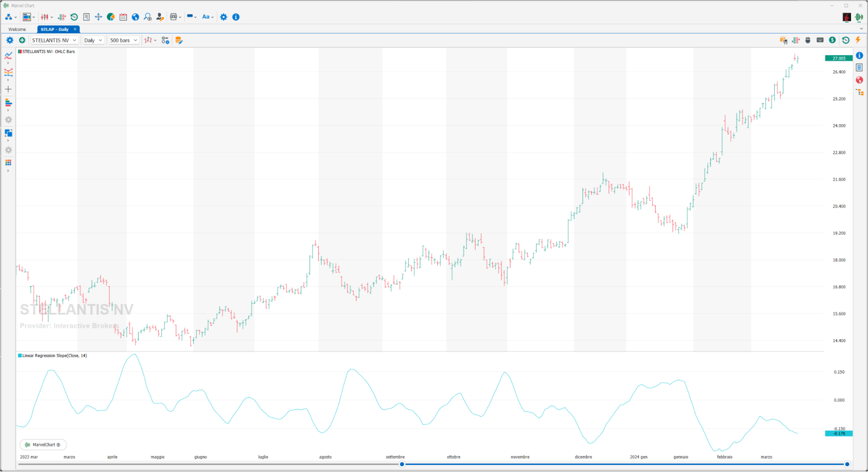Switch to the Welcome tab

pyautogui.click(x=17, y=29)
